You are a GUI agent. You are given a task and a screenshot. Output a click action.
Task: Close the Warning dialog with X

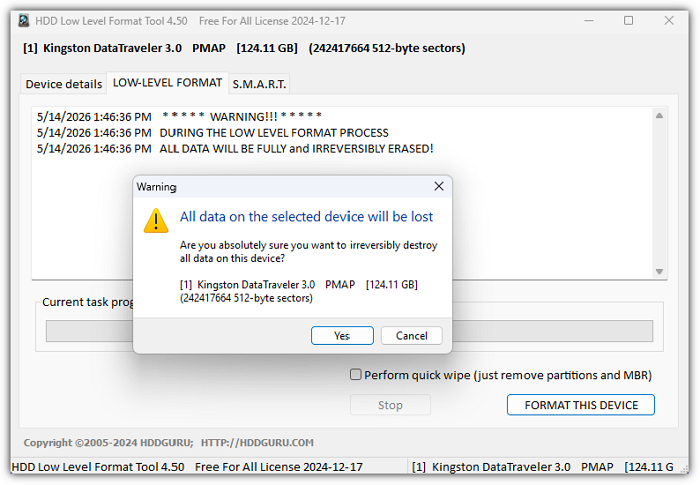click(x=439, y=186)
